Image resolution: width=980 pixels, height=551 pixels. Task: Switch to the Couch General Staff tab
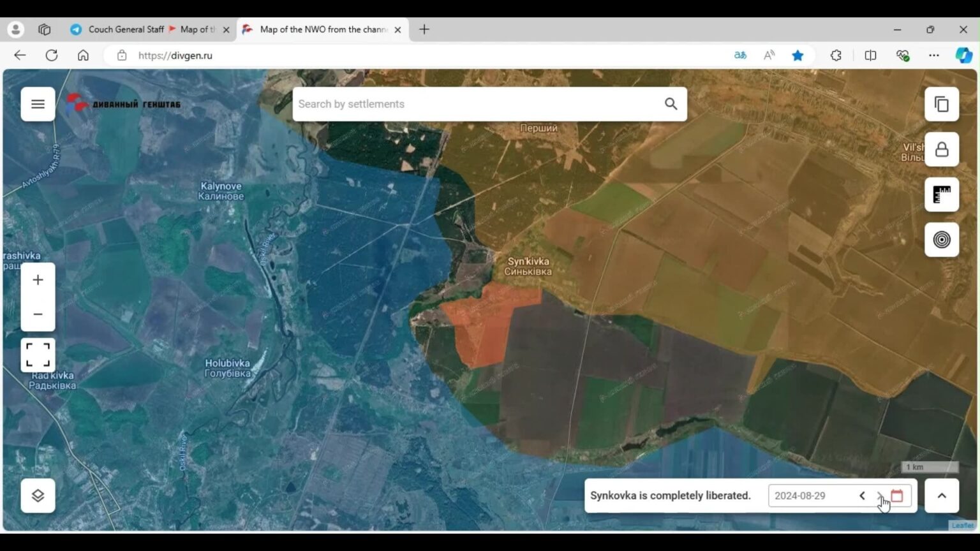119,29
